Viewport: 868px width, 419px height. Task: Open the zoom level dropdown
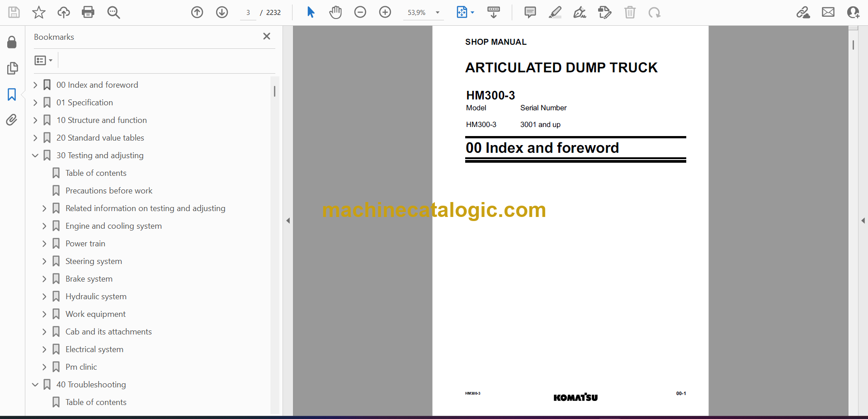coord(438,13)
